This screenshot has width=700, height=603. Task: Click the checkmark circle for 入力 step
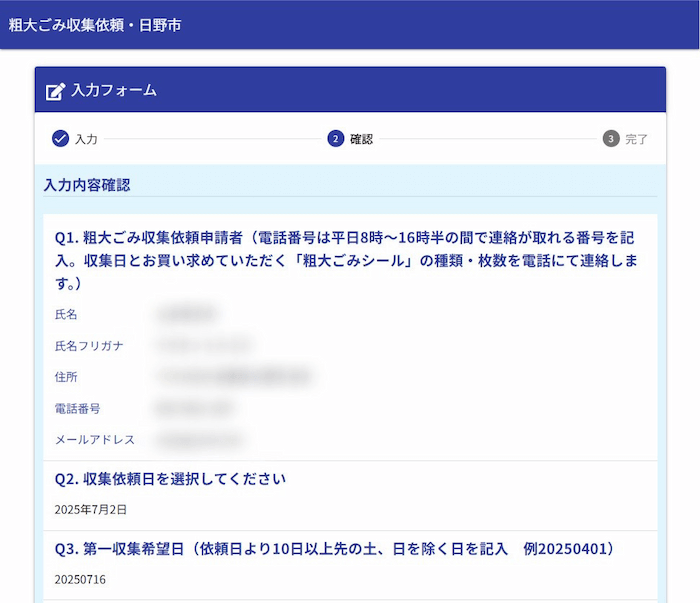(x=60, y=138)
